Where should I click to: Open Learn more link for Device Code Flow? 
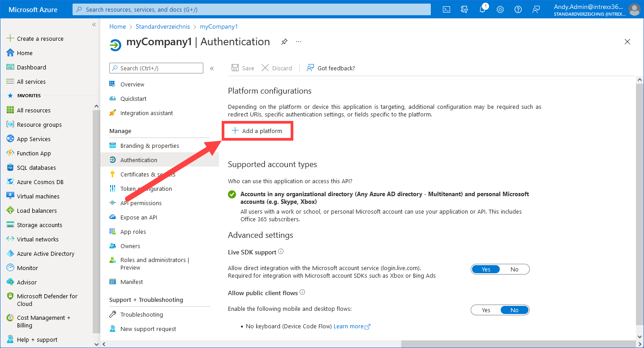coord(352,326)
